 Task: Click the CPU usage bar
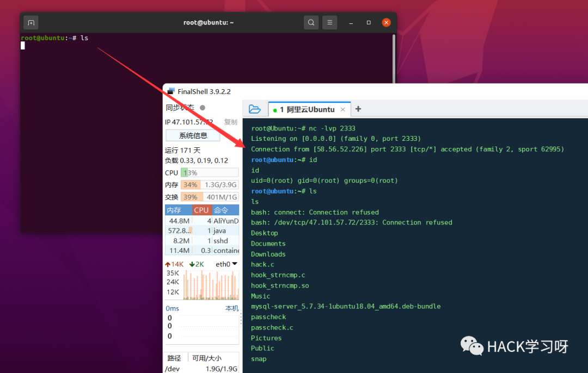click(x=210, y=173)
